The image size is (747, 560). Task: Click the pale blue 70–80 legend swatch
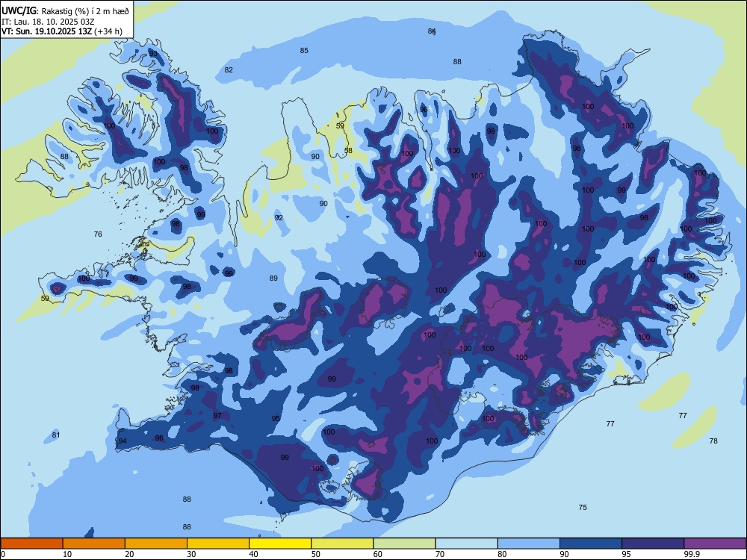466,544
